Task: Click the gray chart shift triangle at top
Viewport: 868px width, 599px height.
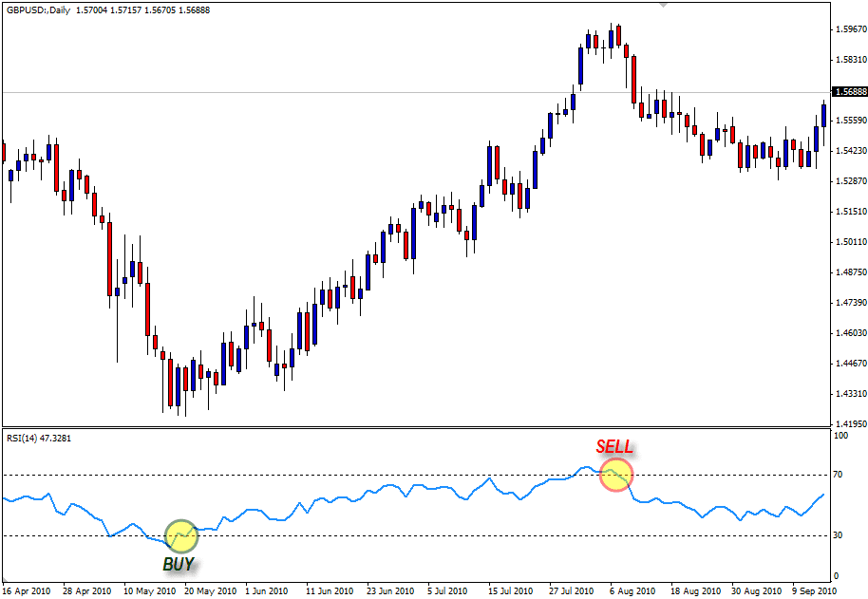Action: pyautogui.click(x=663, y=5)
